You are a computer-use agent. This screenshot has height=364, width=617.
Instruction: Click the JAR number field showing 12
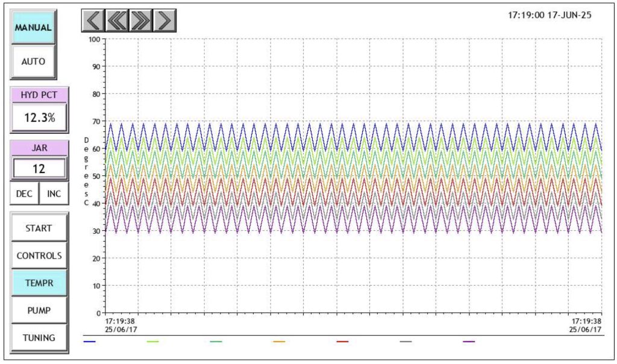[x=39, y=169]
